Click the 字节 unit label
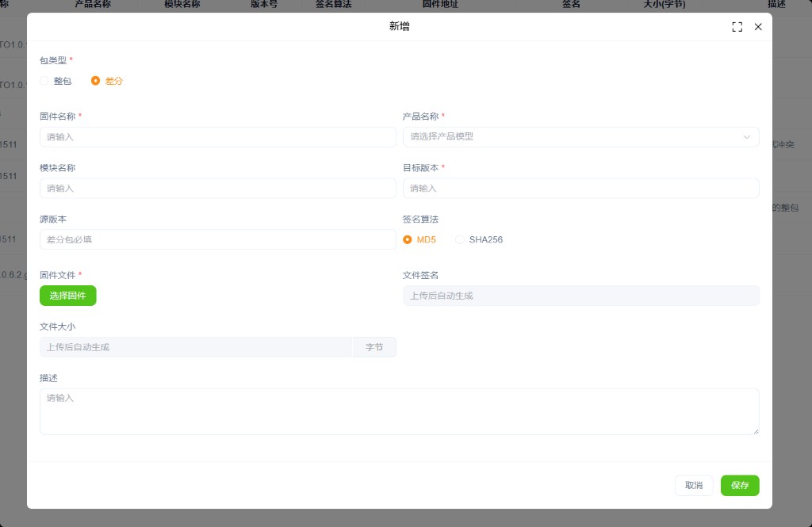 click(x=374, y=347)
